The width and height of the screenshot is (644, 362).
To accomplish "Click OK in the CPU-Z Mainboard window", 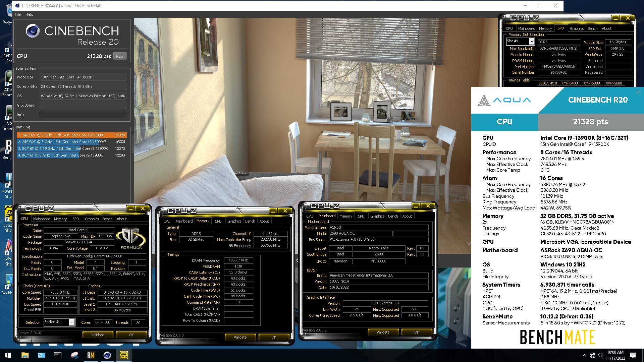I will 417,332.
